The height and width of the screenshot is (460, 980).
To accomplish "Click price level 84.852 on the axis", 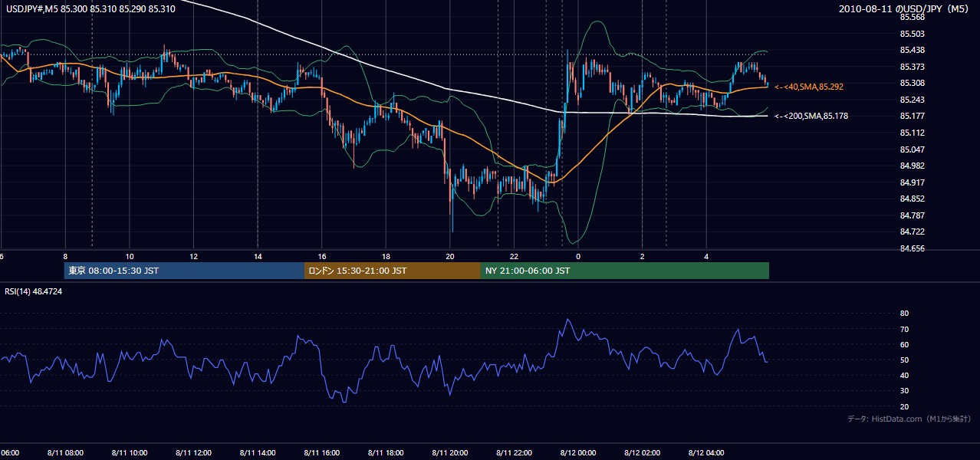I will tap(913, 199).
